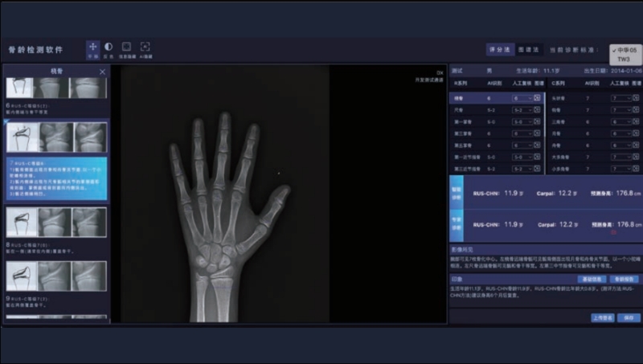The height and width of the screenshot is (364, 643).
Task: Open 第三掌骨 manual review grade dropdown
Action: 522,133
